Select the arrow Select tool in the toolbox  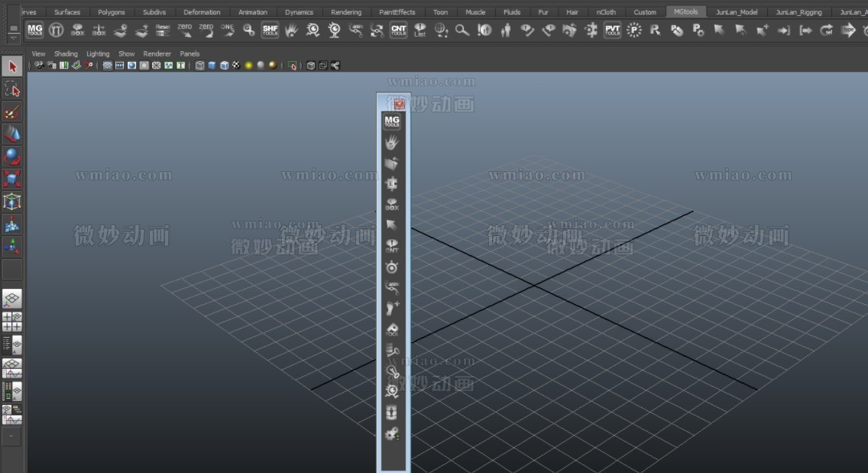pyautogui.click(x=11, y=66)
